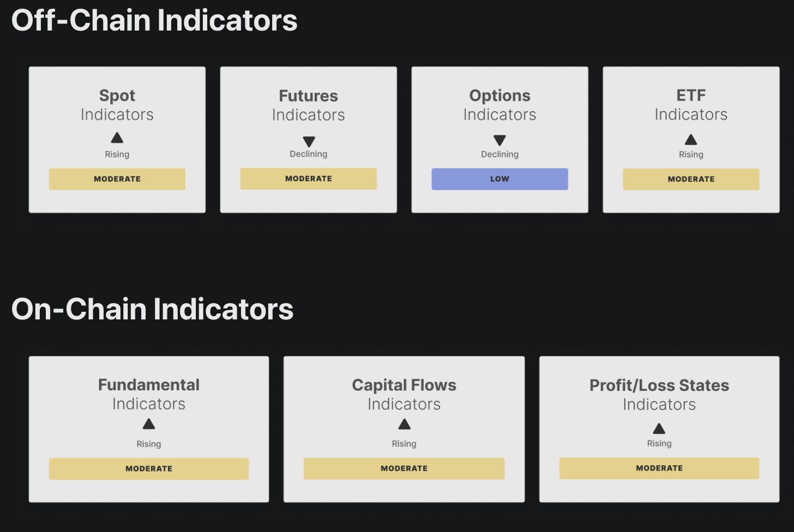Click the declining arrow on Futures Indicators
Image resolution: width=794 pixels, height=532 pixels.
(x=309, y=142)
